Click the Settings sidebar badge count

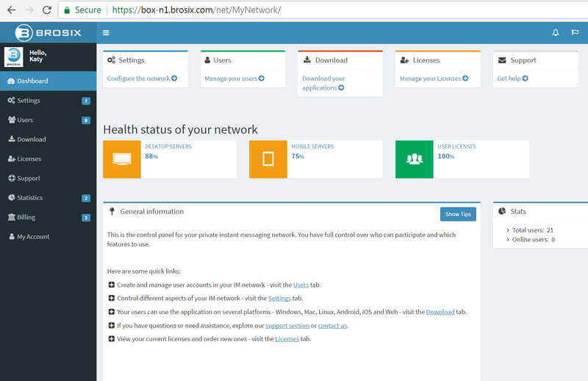pos(86,101)
